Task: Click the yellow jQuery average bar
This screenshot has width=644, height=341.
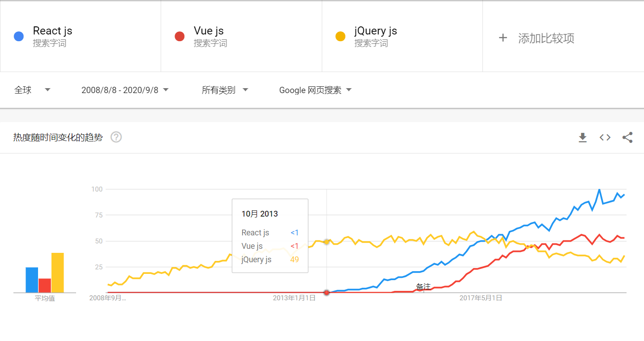Action: pos(57,273)
